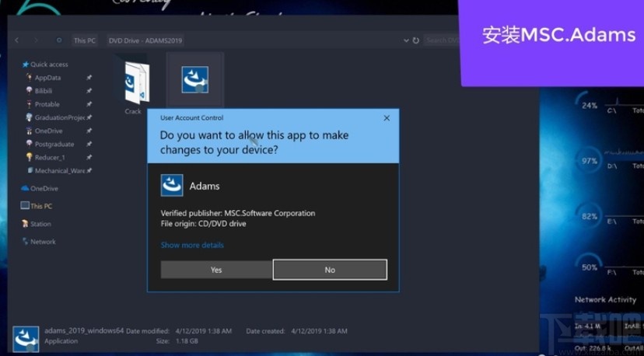This screenshot has width=644, height=356.
Task: Click the Station icon in sidebar
Action: (25, 223)
